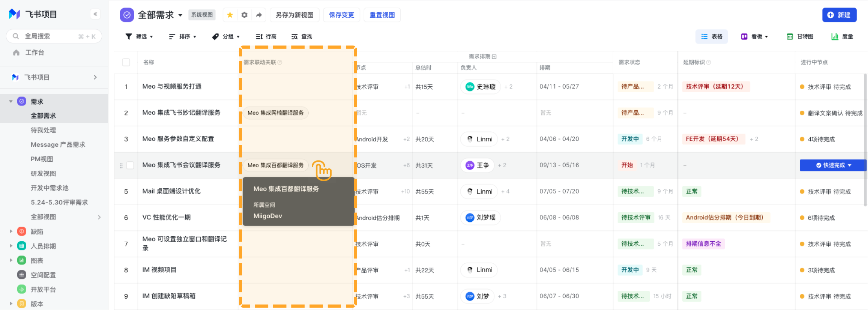This screenshot has width=868, height=310.
Task: Open the 看板 board view dropdown
Action: (x=754, y=36)
